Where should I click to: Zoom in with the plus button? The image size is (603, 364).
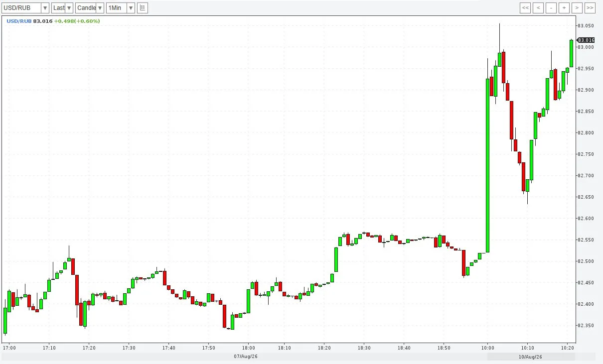(x=564, y=8)
